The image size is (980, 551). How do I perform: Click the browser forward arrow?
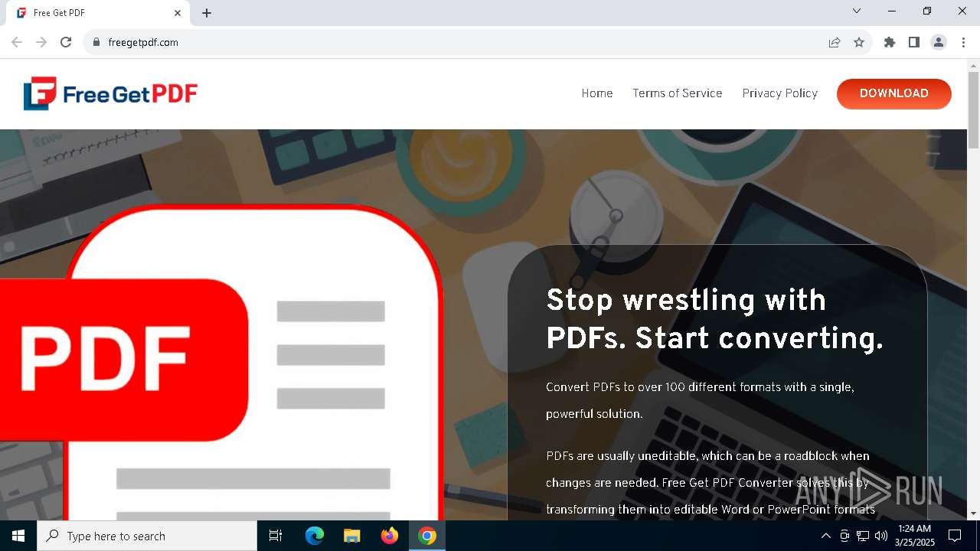[x=41, y=42]
